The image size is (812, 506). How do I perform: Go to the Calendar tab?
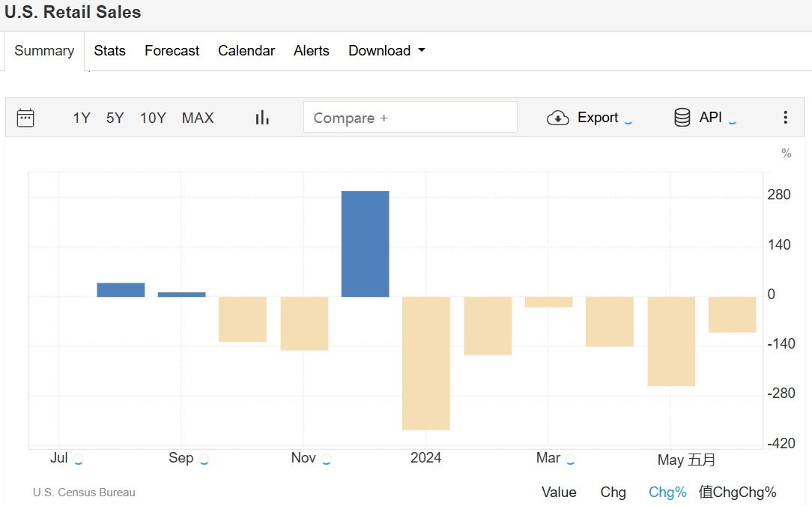(x=246, y=51)
